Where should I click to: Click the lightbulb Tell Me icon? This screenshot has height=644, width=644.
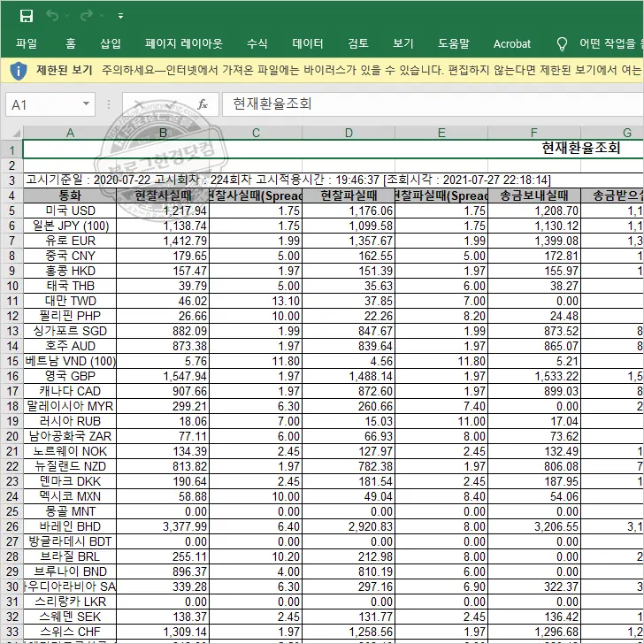pyautogui.click(x=562, y=43)
